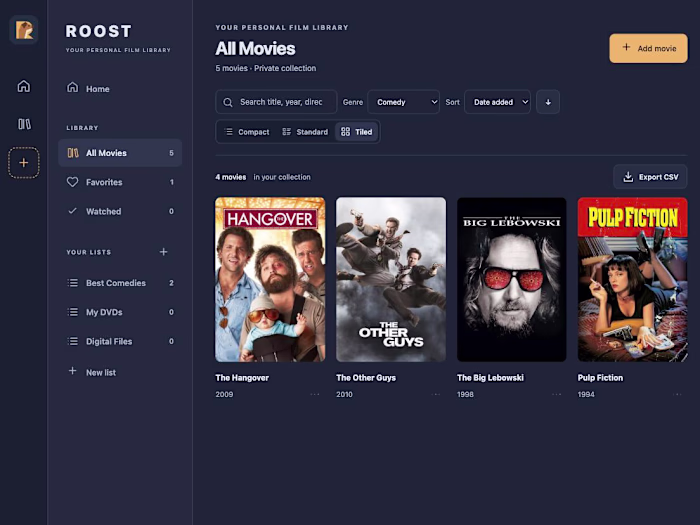The width and height of the screenshot is (700, 525).
Task: Click the dashed plus add button in rail
Action: tap(24, 162)
